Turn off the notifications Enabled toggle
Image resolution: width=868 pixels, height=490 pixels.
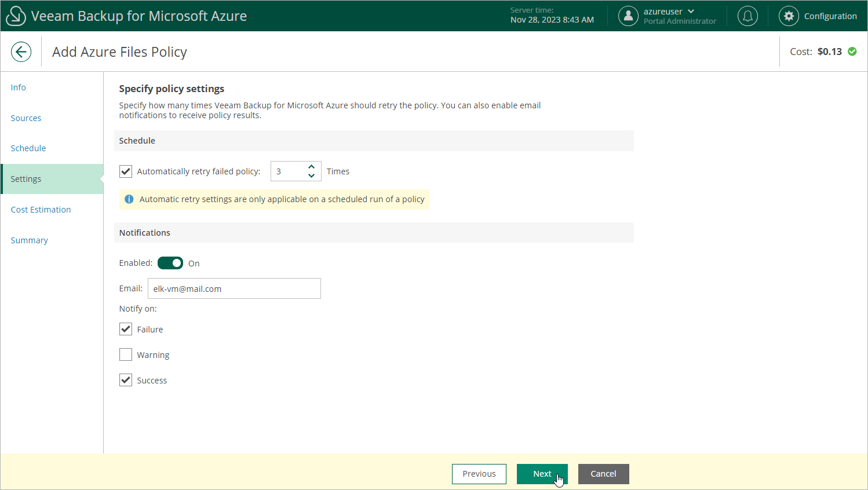click(170, 263)
